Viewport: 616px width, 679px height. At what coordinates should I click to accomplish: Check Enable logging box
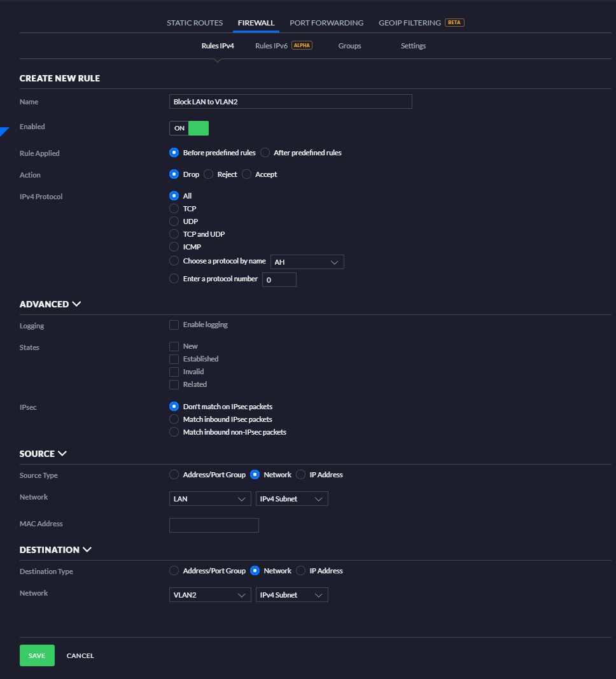pos(174,325)
